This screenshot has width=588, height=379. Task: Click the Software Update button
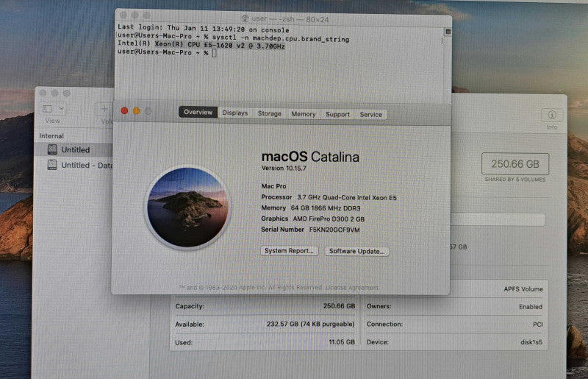coord(356,251)
